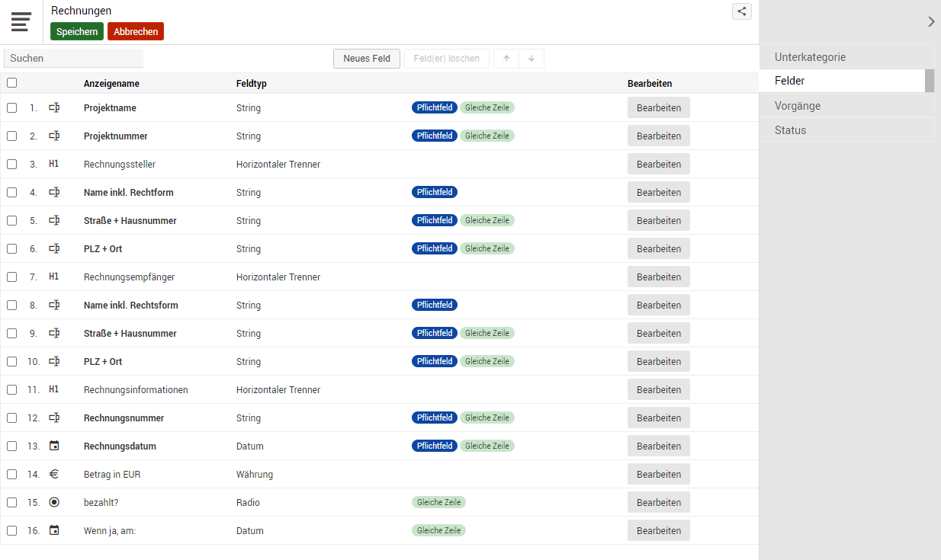Click the H1 icon for Rechnungsempfänger

tap(54, 277)
